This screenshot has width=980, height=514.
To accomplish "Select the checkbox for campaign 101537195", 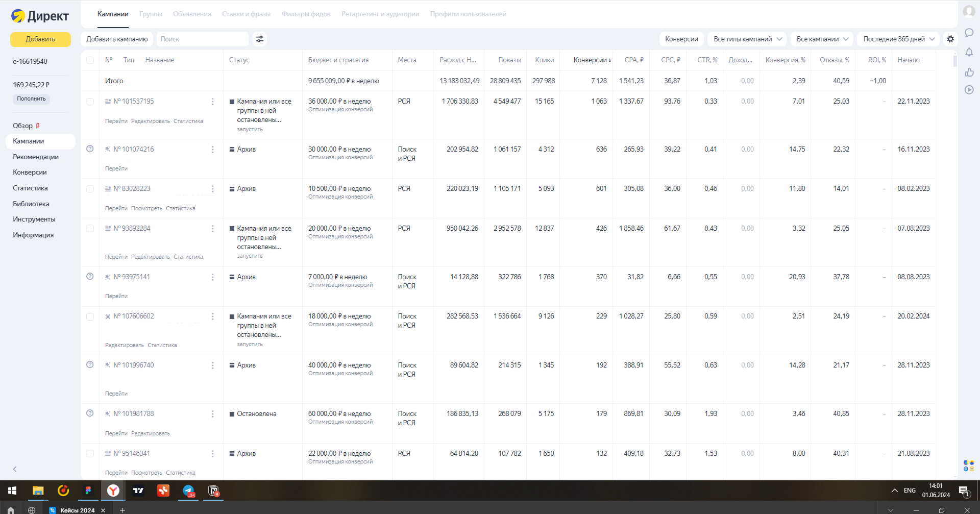I will pyautogui.click(x=90, y=102).
